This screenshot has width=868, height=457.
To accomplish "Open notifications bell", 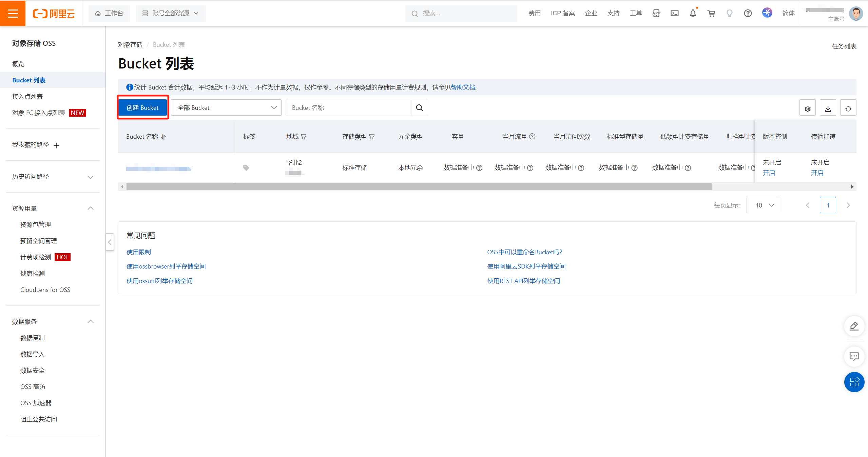I will pos(693,13).
